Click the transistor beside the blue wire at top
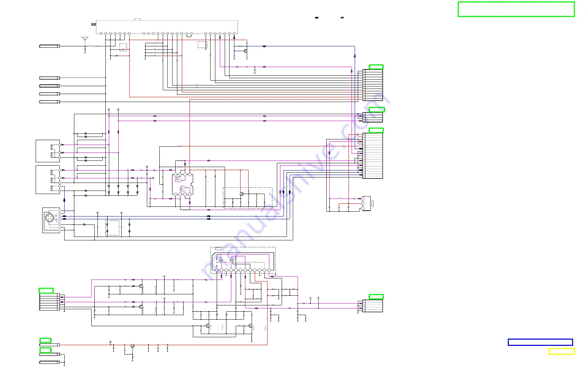This screenshot has width=588, height=368. point(246,51)
